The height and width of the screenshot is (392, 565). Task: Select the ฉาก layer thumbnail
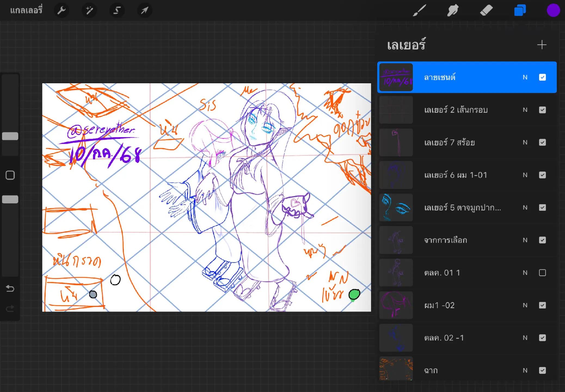click(x=396, y=369)
